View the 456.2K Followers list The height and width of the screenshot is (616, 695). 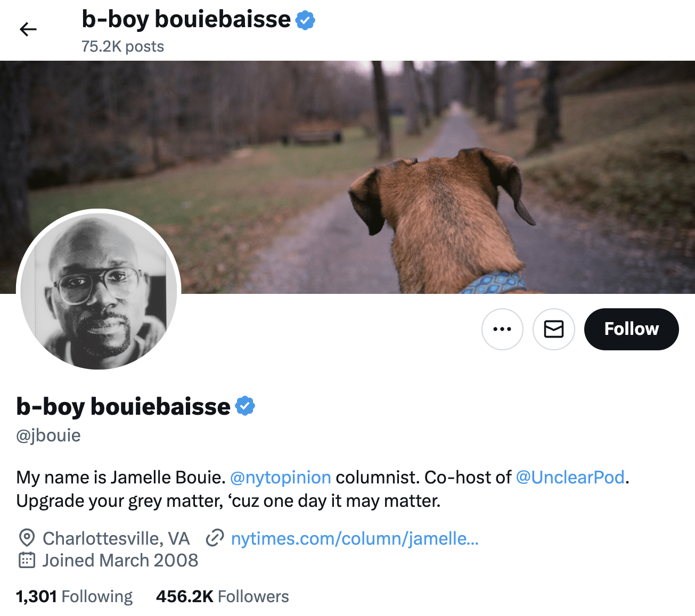222,596
